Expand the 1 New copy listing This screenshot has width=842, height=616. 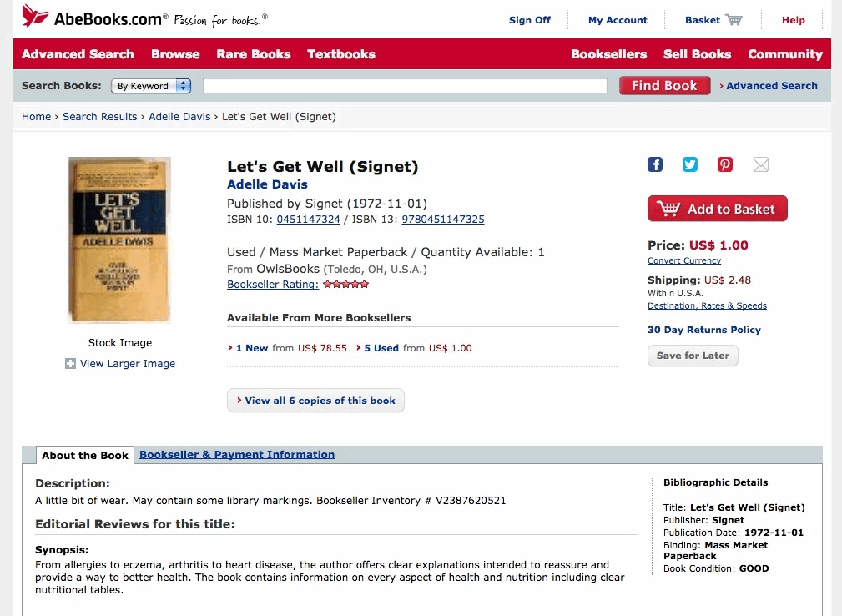tap(251, 348)
